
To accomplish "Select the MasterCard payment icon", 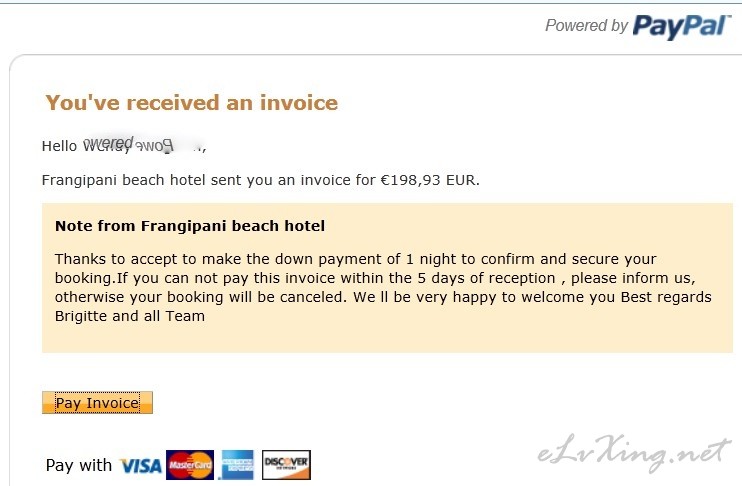I will pos(190,465).
